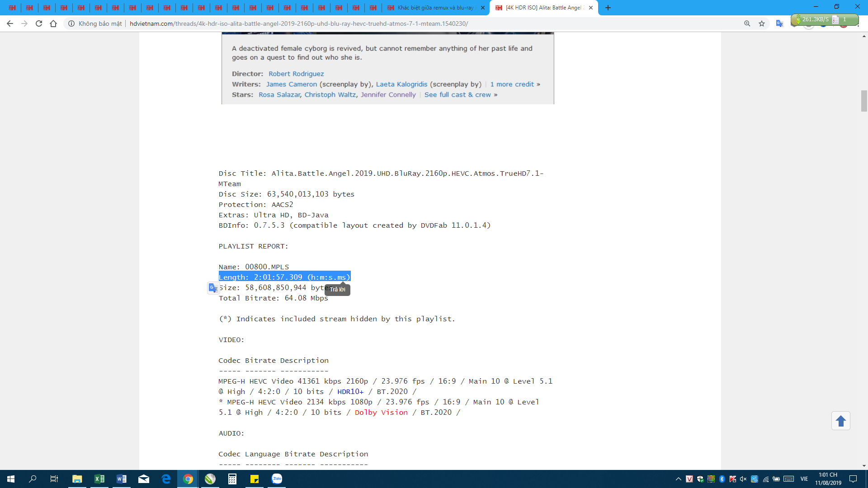Click the browser forward arrow
The height and width of the screenshot is (488, 868).
point(24,23)
